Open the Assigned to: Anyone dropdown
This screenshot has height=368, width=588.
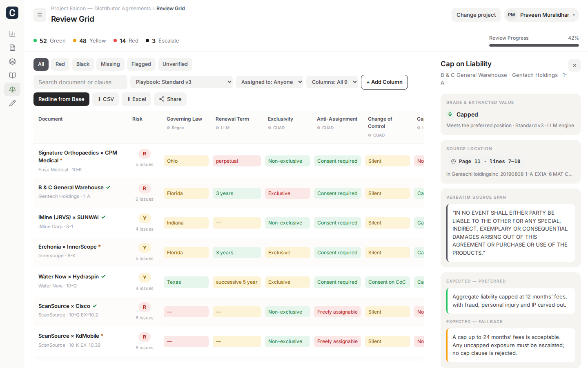[x=269, y=82]
